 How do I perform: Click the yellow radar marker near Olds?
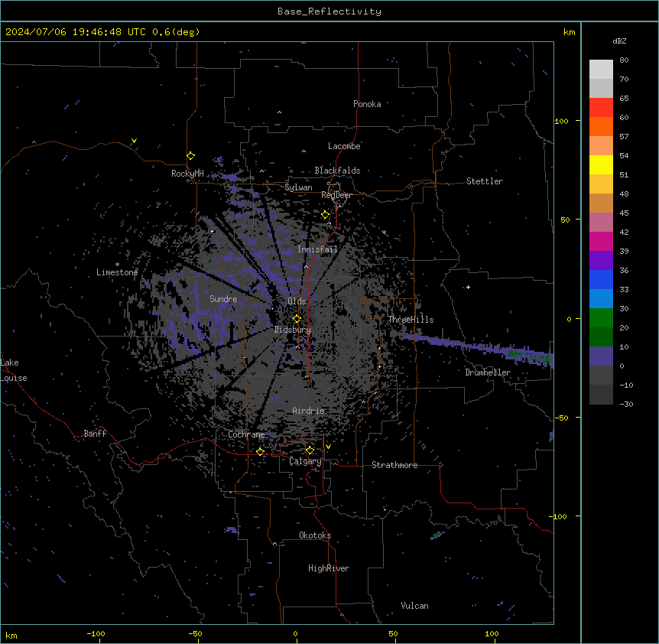pos(297,319)
